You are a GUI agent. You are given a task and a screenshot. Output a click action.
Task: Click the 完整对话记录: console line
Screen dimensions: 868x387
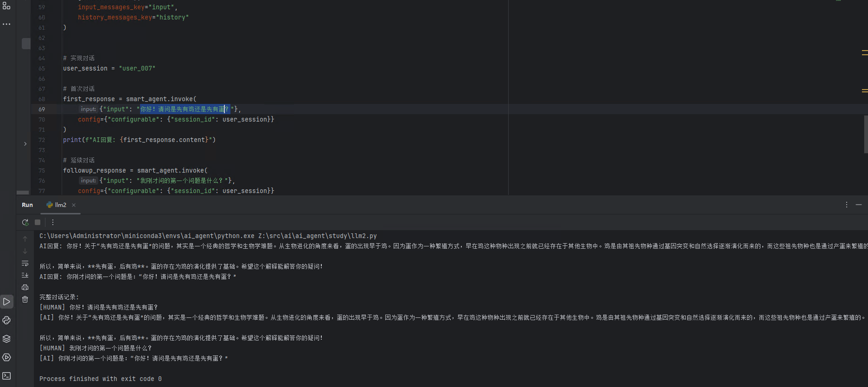pos(59,297)
